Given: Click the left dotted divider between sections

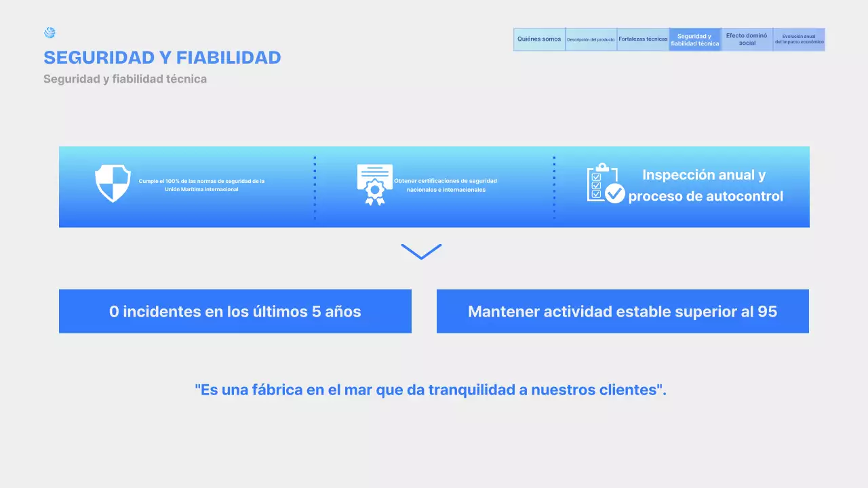Looking at the screenshot, I should 314,186.
